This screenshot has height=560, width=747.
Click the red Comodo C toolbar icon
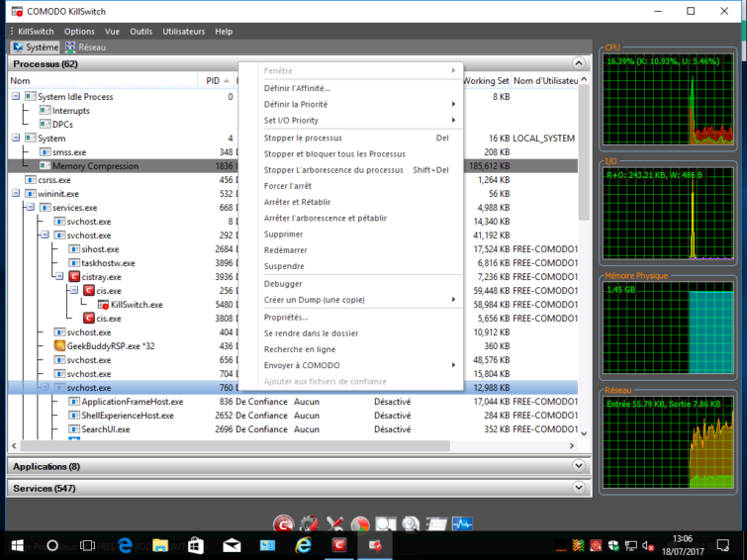click(284, 524)
